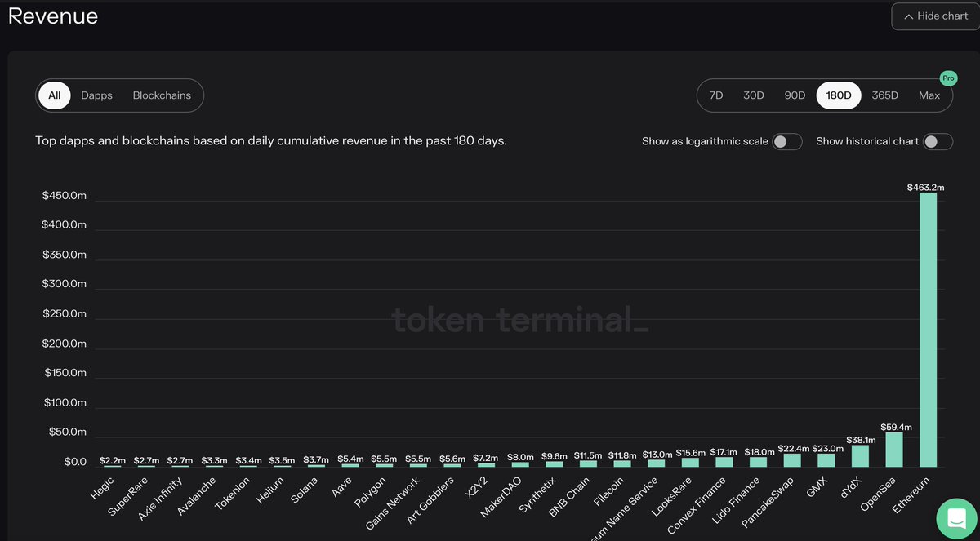Click the $23.0m value label
Screen dimensions: 980x541
827,448
